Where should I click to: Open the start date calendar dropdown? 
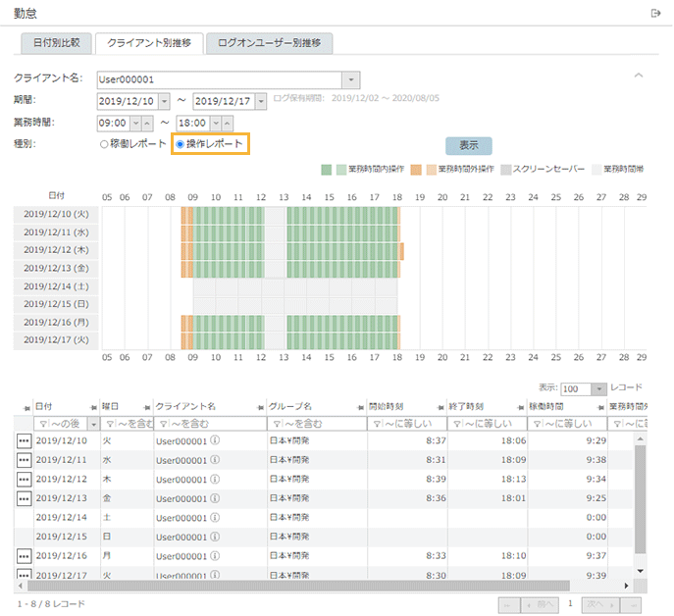pos(163,101)
